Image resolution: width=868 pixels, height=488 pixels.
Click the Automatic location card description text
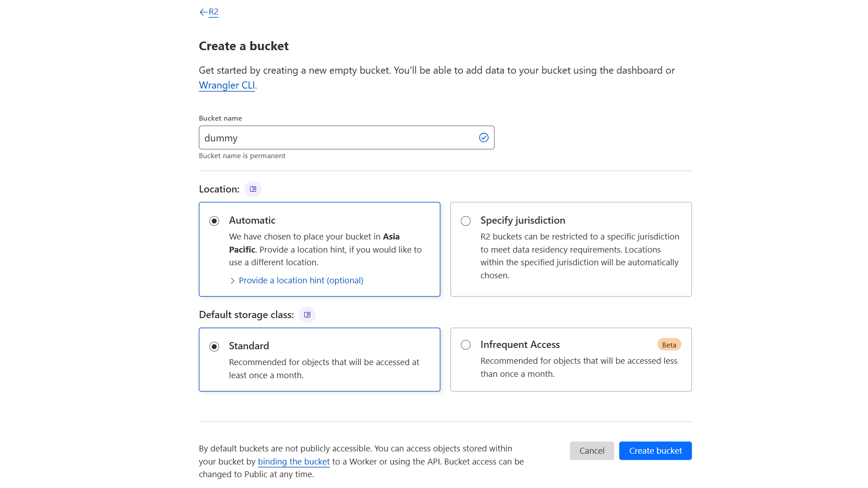pyautogui.click(x=325, y=249)
